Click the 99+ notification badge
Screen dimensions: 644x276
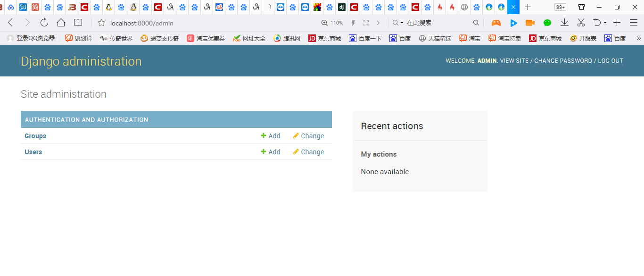tap(561, 7)
